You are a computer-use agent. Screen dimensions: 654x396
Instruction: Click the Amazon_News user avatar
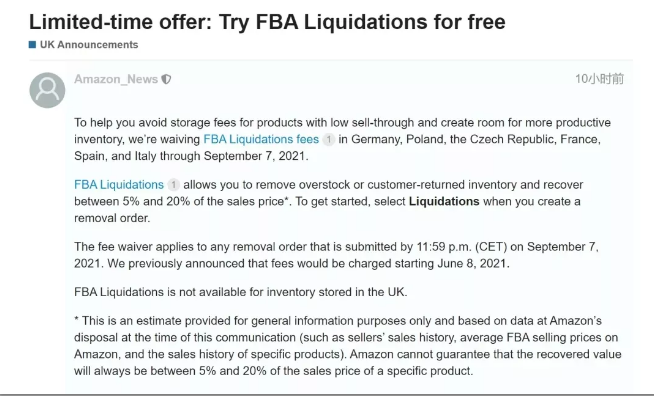47,90
